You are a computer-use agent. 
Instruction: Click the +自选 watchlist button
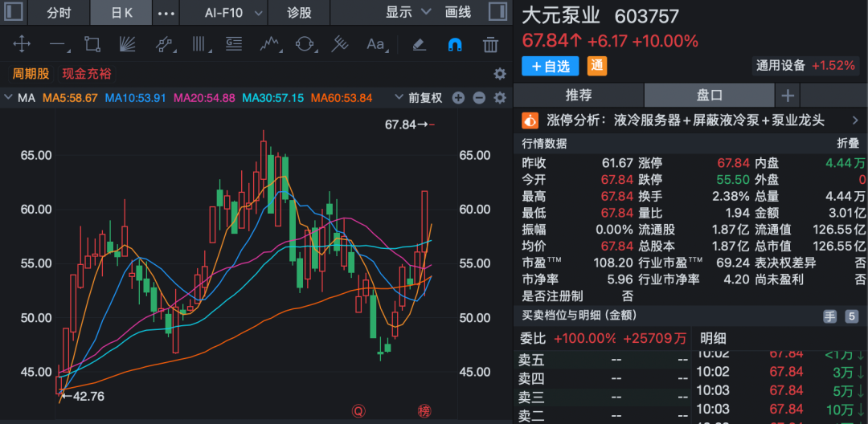click(551, 67)
